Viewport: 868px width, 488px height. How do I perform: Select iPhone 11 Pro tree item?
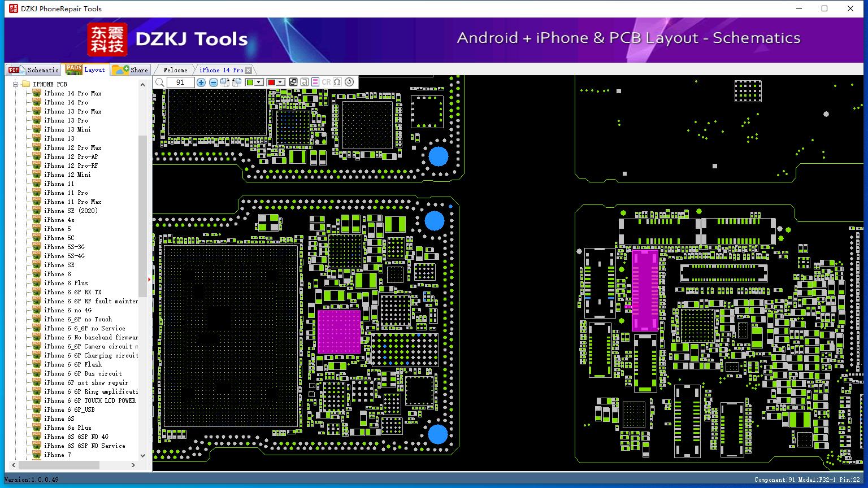(66, 193)
